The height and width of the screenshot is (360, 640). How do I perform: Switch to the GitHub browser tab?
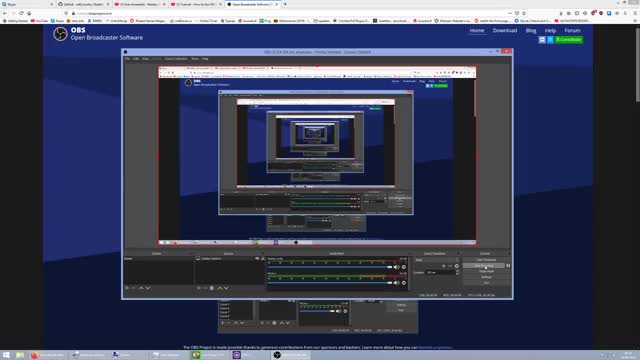pos(83,4)
